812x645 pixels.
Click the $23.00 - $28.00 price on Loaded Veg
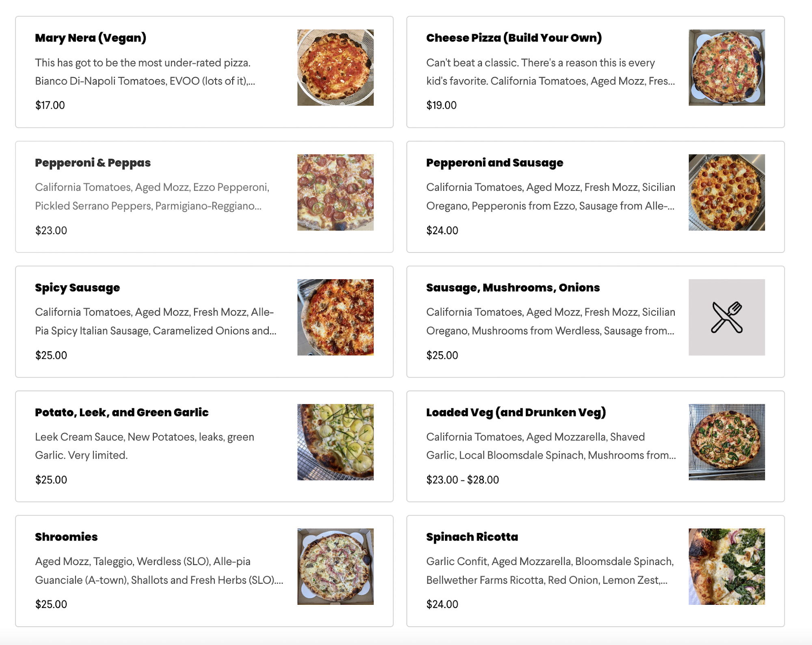(x=463, y=480)
